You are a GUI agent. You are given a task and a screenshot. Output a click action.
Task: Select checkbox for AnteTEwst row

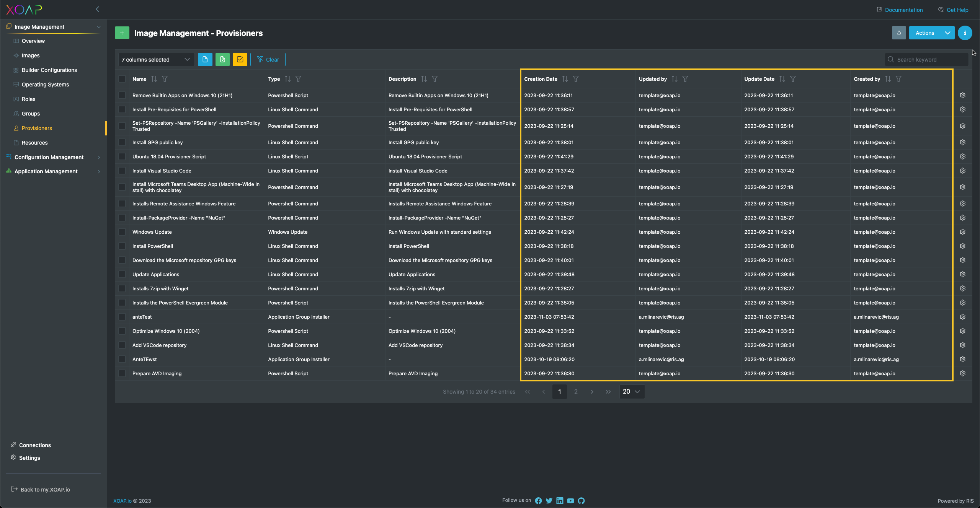coord(122,359)
